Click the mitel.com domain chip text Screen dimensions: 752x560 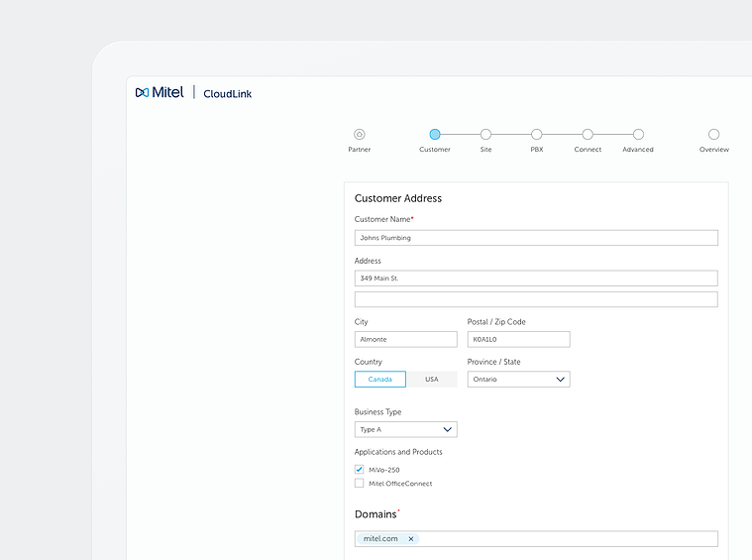pos(380,539)
